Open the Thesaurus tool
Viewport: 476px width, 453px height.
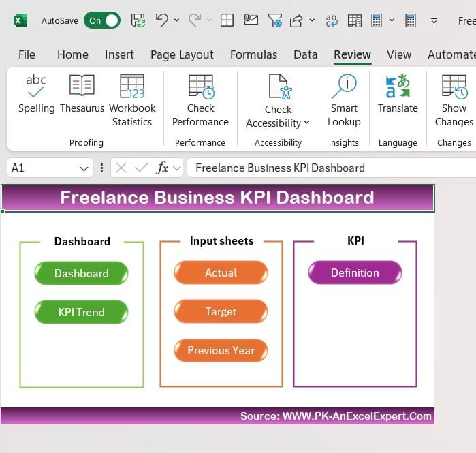pos(82,93)
